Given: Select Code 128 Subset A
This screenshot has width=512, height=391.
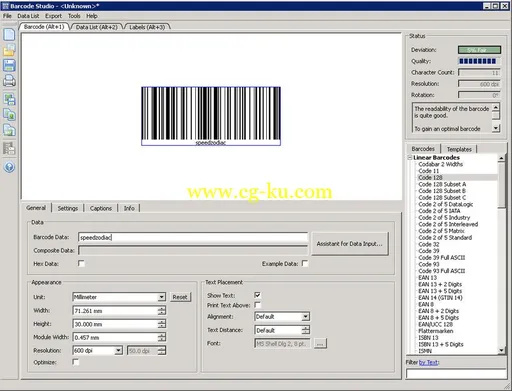Looking at the screenshot, I should click(442, 184).
